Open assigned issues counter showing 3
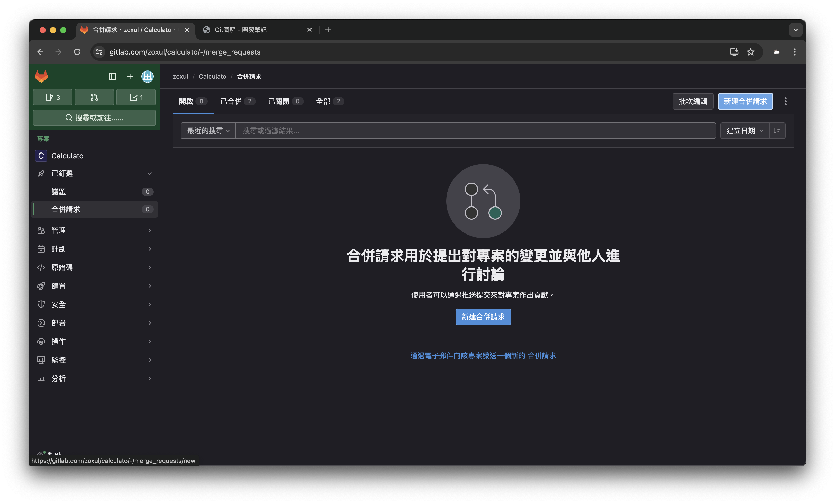 pyautogui.click(x=52, y=98)
